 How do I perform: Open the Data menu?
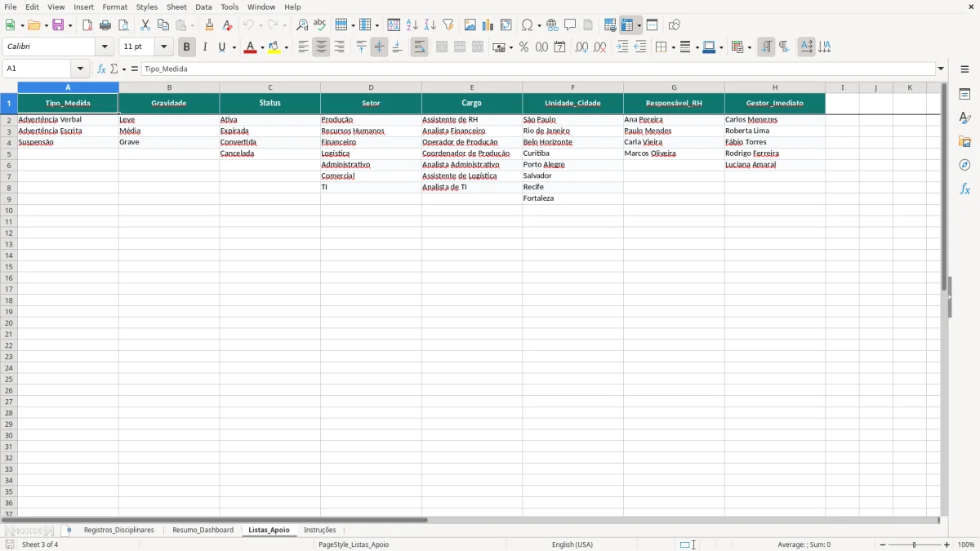tap(203, 7)
